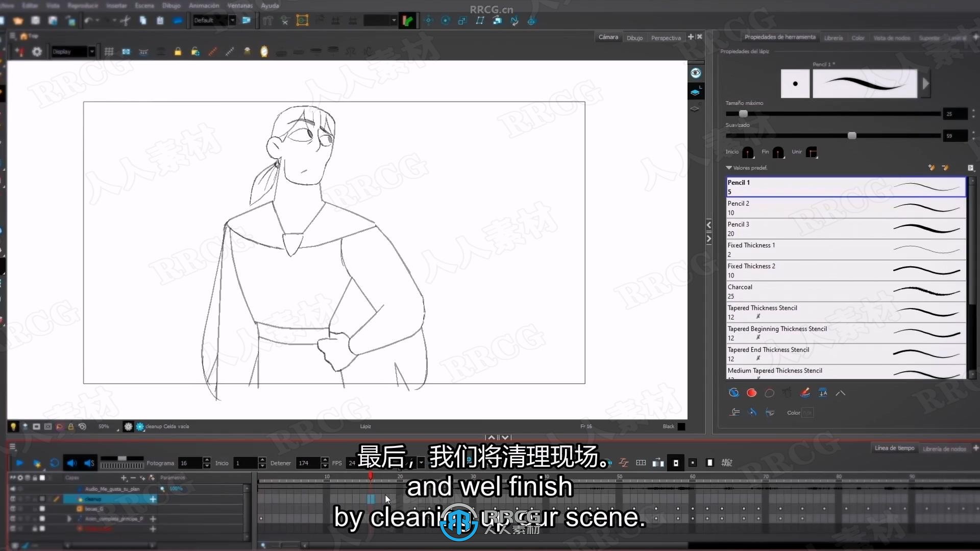Screen dimensions: 980x551
Task: Open the Default workspace dropdown
Action: pos(232,20)
